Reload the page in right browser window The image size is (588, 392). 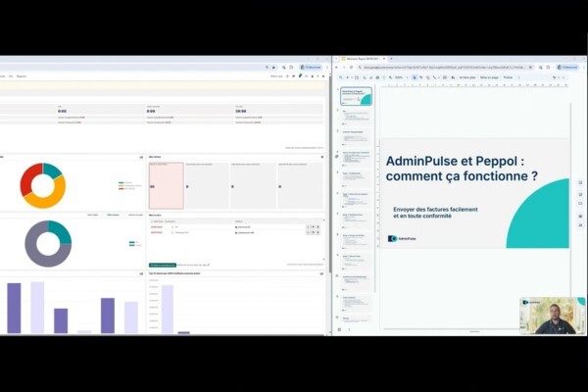(352, 68)
